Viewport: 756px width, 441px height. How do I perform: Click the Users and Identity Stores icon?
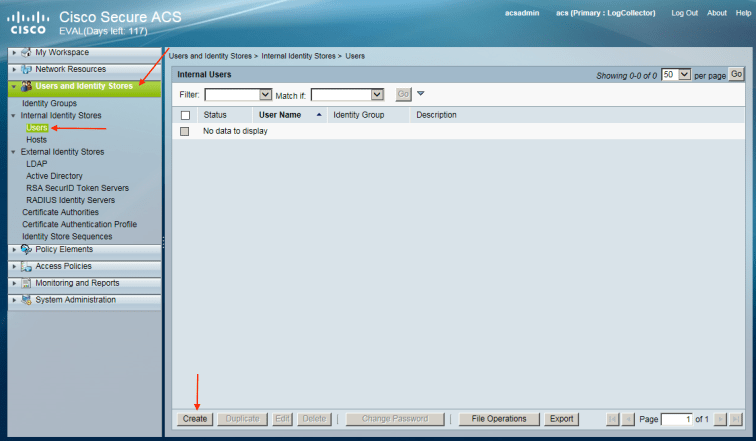pyautogui.click(x=26, y=87)
